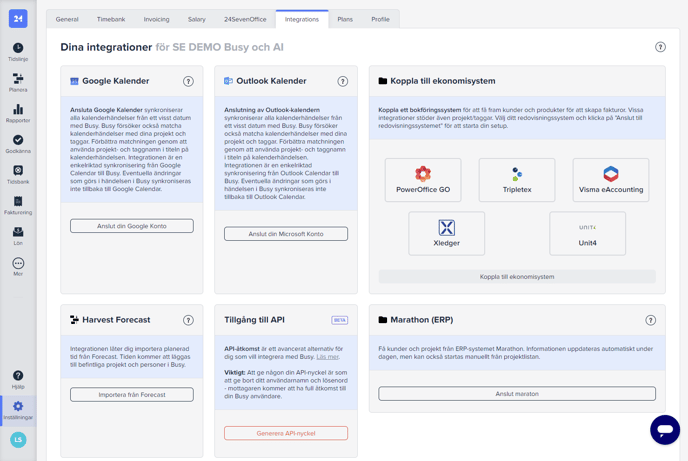This screenshot has height=461, width=688.
Task: Open Godkänna in the sidebar
Action: point(18,144)
